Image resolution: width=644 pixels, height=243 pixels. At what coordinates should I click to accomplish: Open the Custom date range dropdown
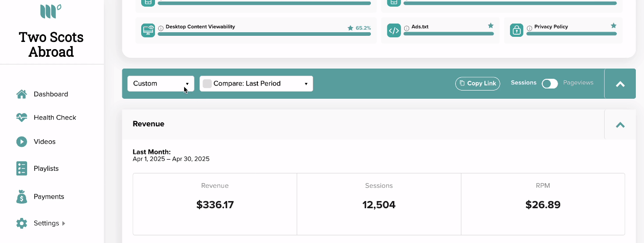click(161, 83)
